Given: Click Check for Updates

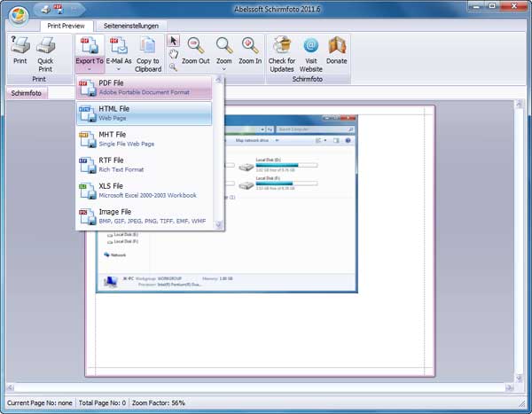Looking at the screenshot, I should 282,54.
